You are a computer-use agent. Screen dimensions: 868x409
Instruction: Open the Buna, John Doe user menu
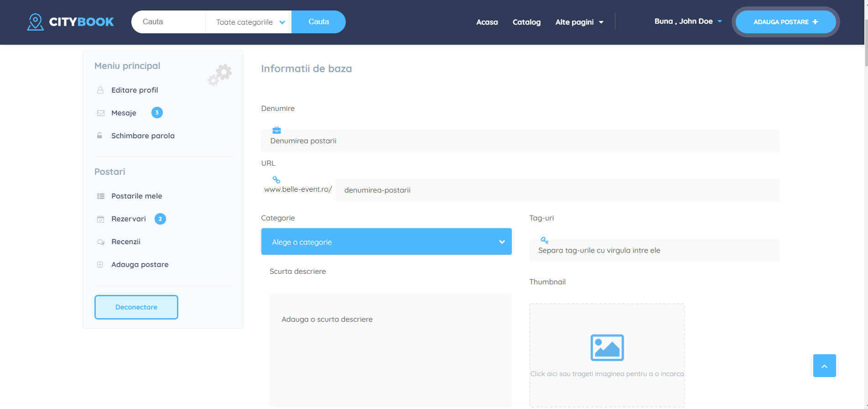point(688,21)
